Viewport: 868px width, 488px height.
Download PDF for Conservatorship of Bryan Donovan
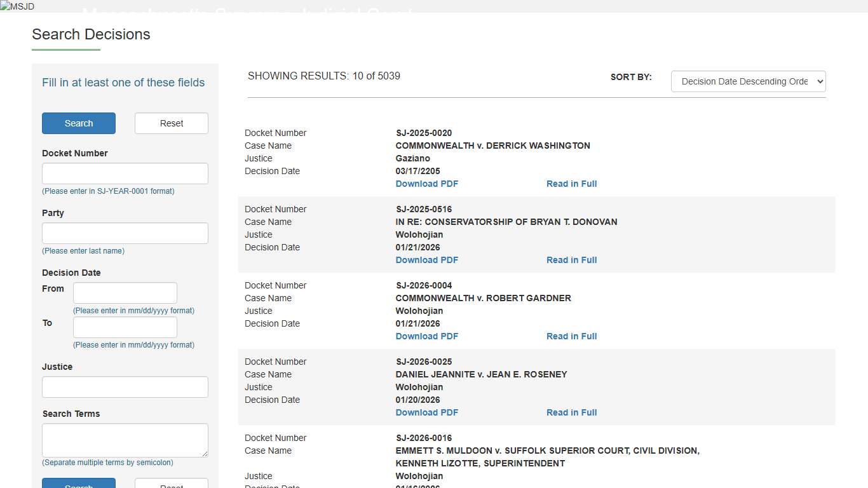[426, 260]
